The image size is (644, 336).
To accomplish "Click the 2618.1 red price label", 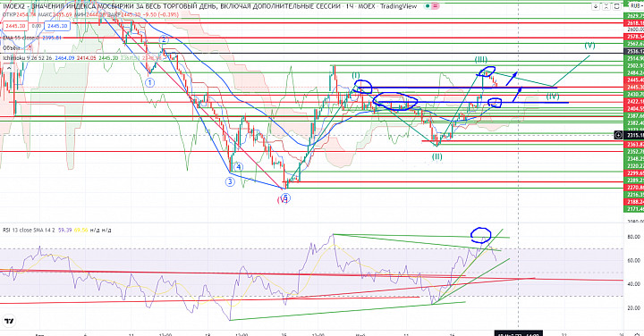I will pos(635,23).
